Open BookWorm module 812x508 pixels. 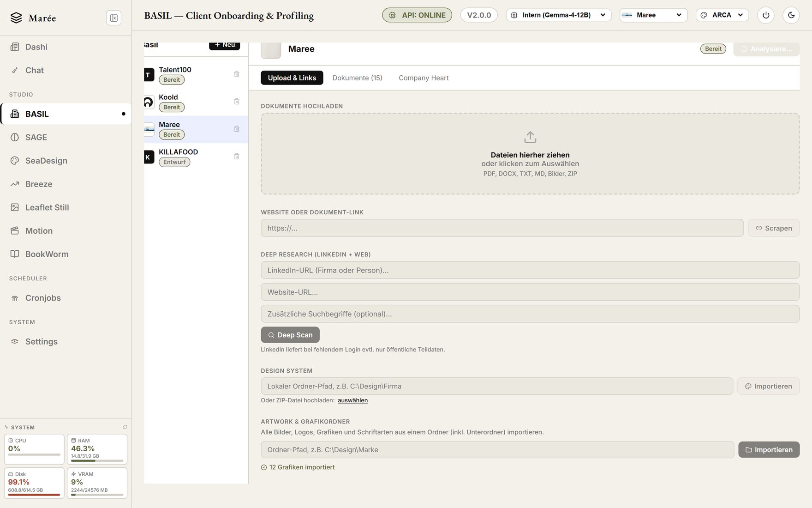pos(66,254)
